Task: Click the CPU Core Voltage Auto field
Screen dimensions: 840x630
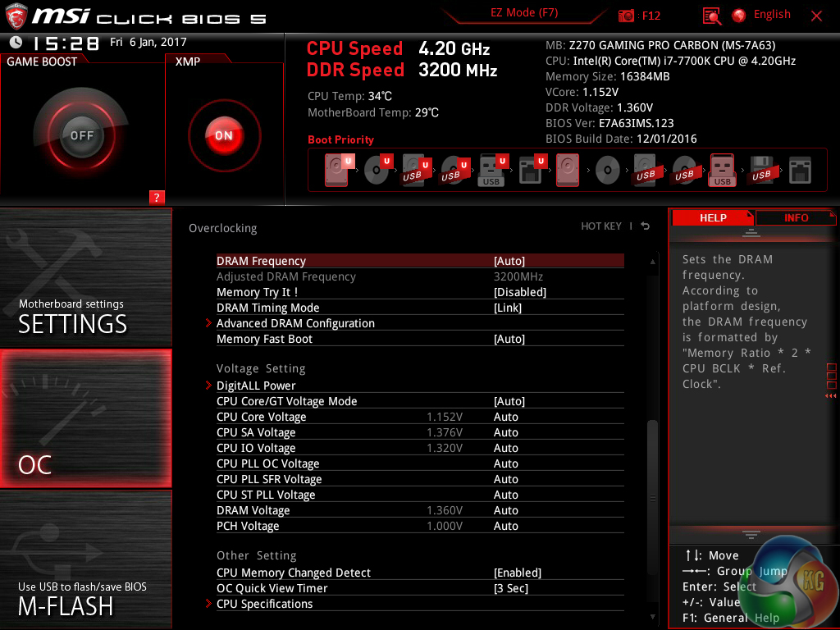Action: 505,417
